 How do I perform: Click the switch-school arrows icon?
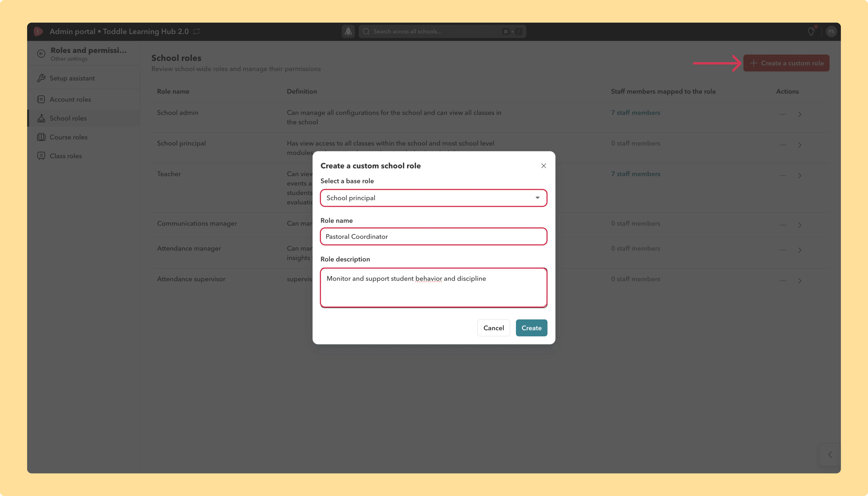point(196,31)
